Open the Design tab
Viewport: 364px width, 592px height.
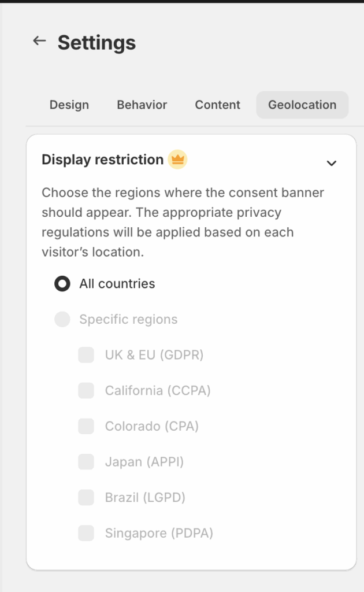click(69, 105)
